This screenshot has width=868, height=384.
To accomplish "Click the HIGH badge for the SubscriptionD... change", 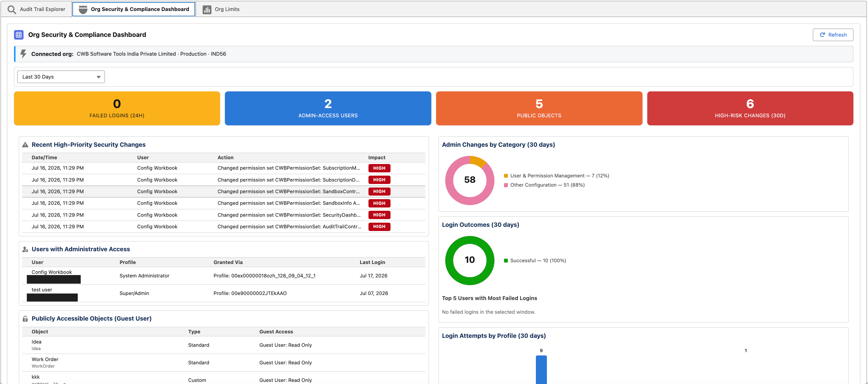I will (379, 180).
